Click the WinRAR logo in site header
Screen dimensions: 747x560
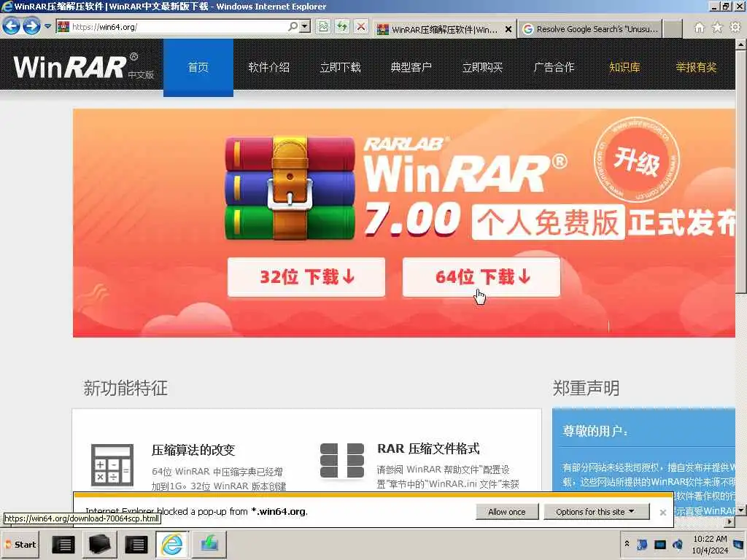[x=83, y=66]
